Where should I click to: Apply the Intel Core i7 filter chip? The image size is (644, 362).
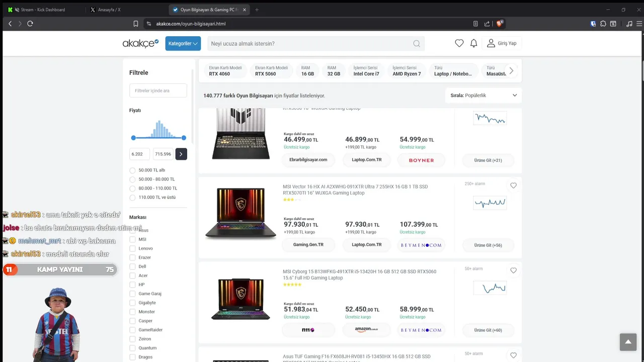point(366,71)
